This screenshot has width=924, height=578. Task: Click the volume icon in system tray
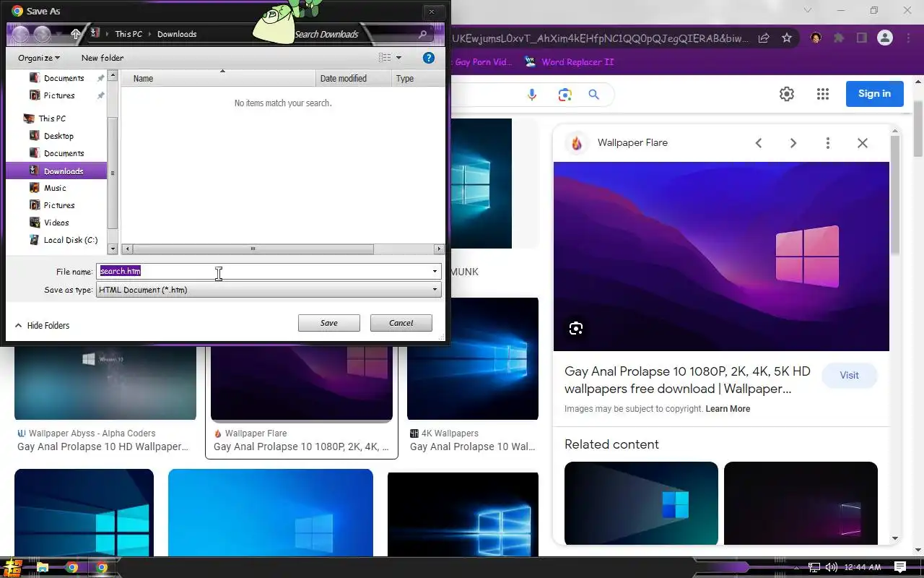coord(832,567)
